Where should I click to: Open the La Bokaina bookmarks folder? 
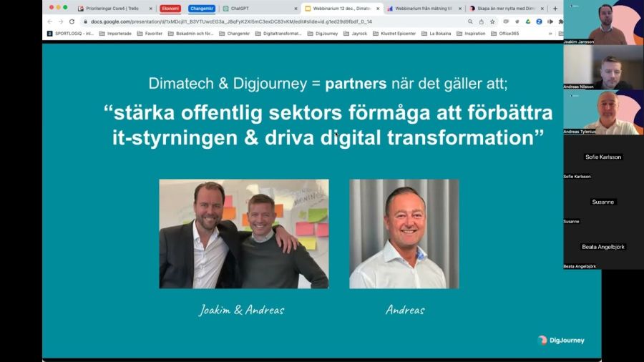[x=436, y=34]
